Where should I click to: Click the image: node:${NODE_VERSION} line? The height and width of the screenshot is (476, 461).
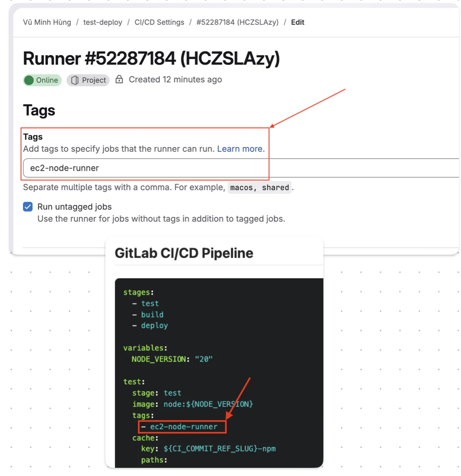pos(193,404)
